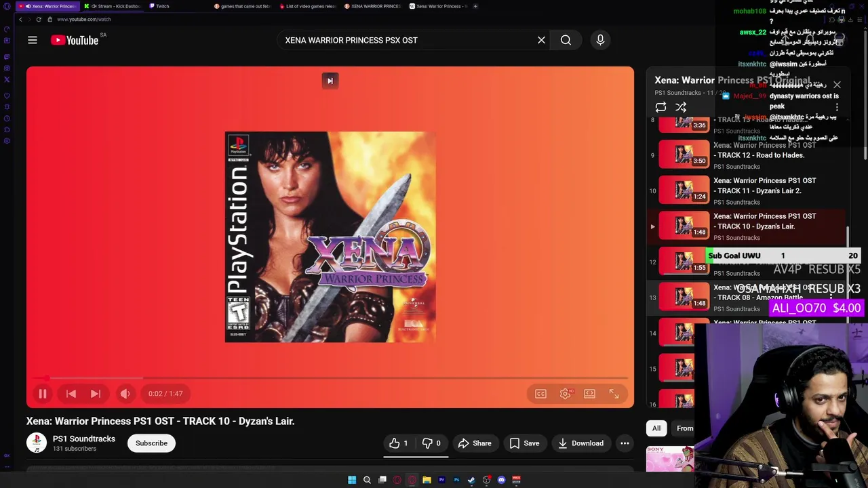The height and width of the screenshot is (488, 868).
Task: Open the PS1 Soundtracks channel avatar
Action: (37, 443)
